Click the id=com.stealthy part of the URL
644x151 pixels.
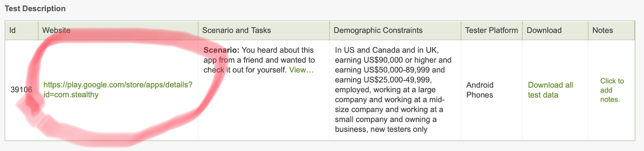[71, 94]
